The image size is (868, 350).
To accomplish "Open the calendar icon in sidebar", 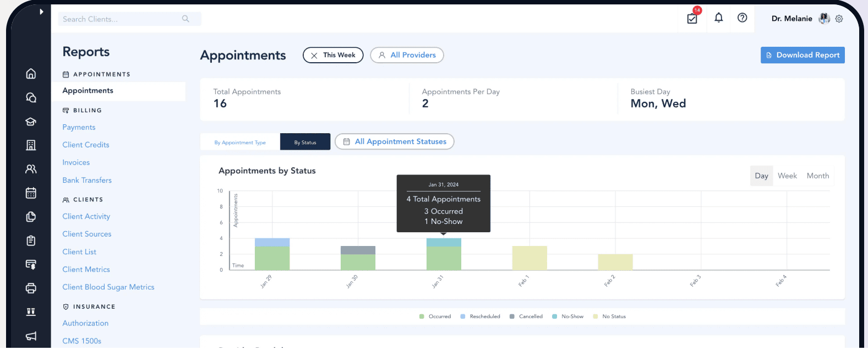I will pyautogui.click(x=31, y=193).
